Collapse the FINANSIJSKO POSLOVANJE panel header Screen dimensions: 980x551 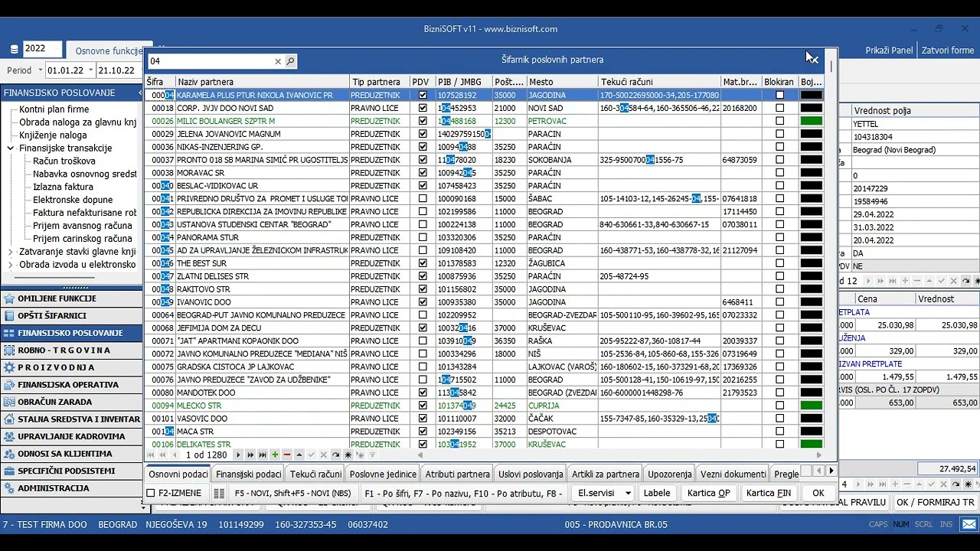click(140, 93)
